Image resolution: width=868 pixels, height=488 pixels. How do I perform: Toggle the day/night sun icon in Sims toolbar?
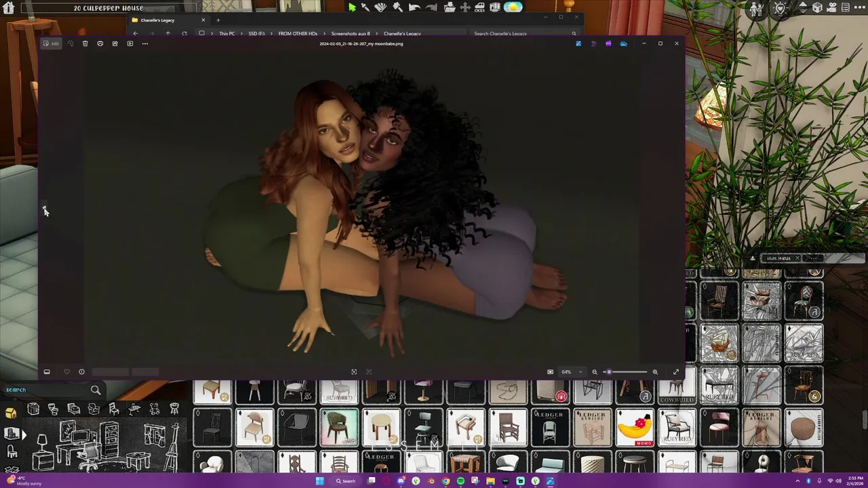[x=513, y=7]
